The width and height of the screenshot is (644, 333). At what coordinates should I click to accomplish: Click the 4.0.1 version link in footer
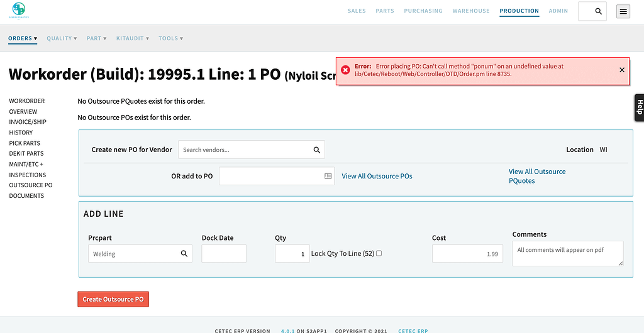coord(287,330)
